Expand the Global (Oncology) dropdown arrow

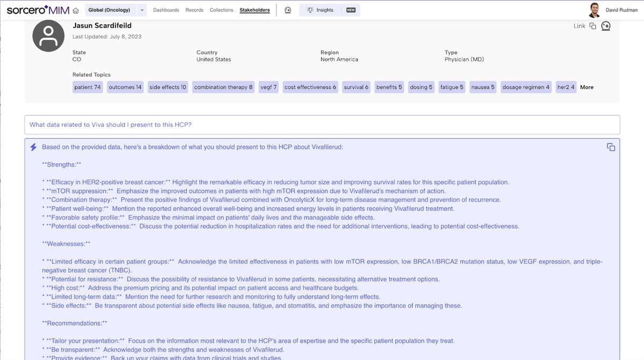click(x=142, y=10)
